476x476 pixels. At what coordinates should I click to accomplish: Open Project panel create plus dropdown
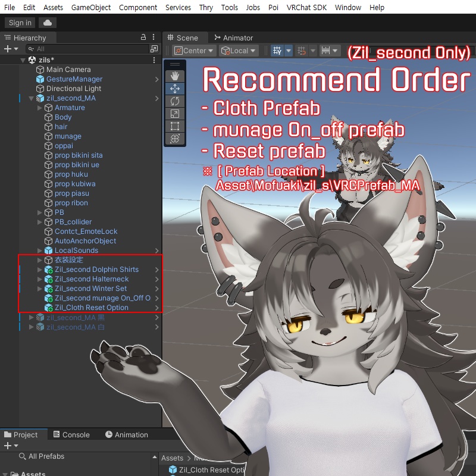click(x=11, y=446)
